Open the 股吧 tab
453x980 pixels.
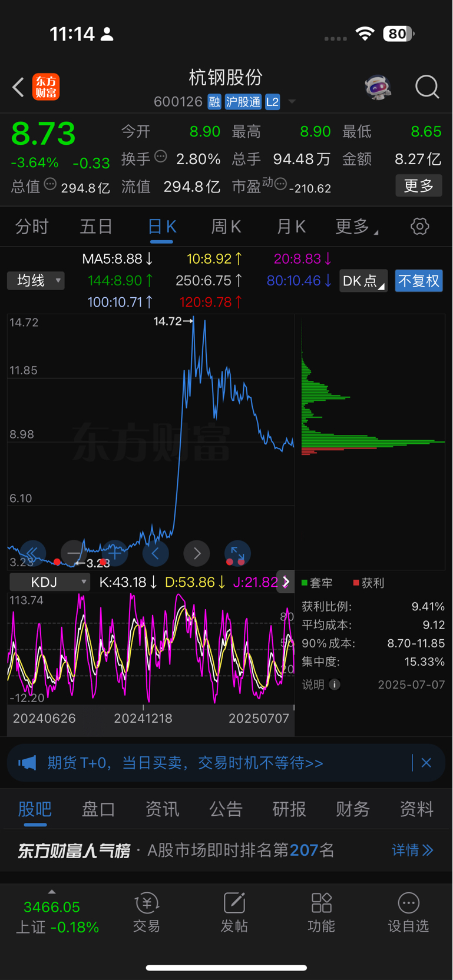tap(35, 809)
